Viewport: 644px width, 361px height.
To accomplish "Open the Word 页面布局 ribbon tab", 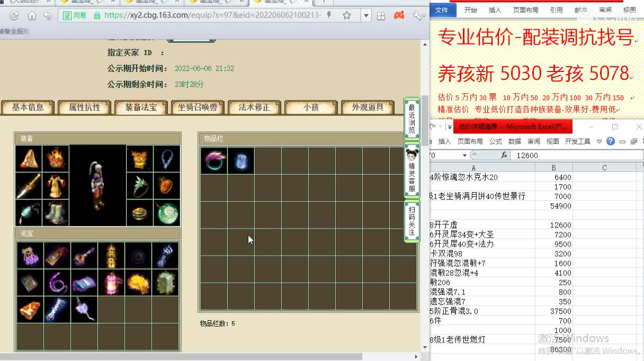I will (525, 10).
